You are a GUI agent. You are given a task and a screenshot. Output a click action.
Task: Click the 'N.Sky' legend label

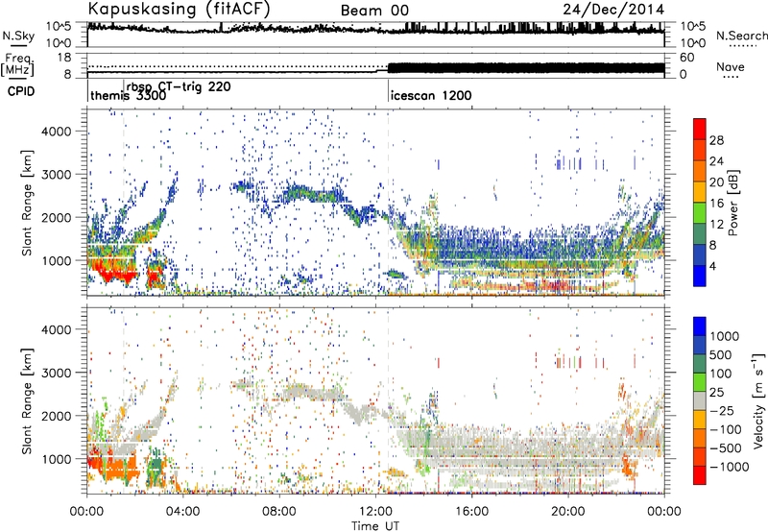[x=18, y=36]
